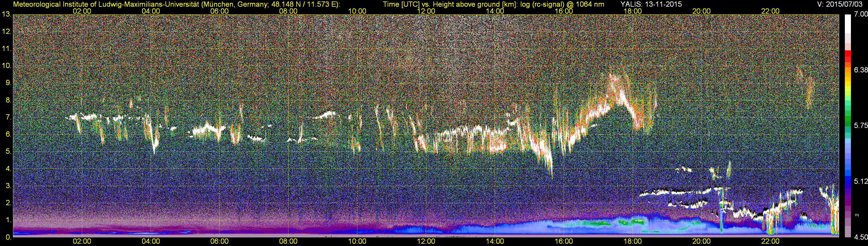868x246 pixels.
Task: Click the 9. height axis label
Action: 8,83
